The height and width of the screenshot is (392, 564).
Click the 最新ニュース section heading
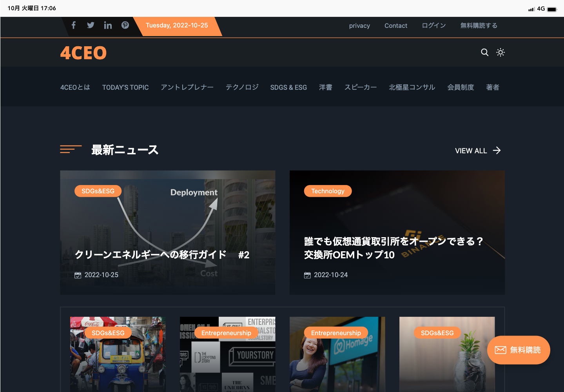[x=125, y=150]
